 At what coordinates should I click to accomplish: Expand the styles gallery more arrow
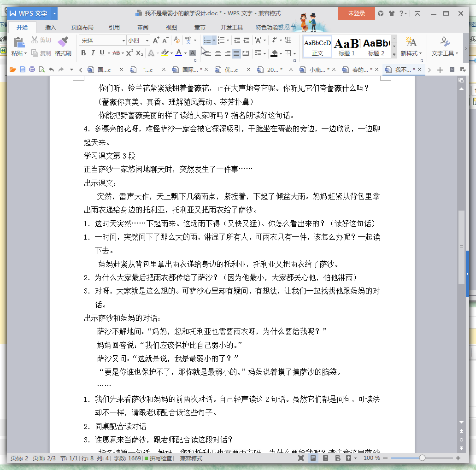(x=394, y=54)
